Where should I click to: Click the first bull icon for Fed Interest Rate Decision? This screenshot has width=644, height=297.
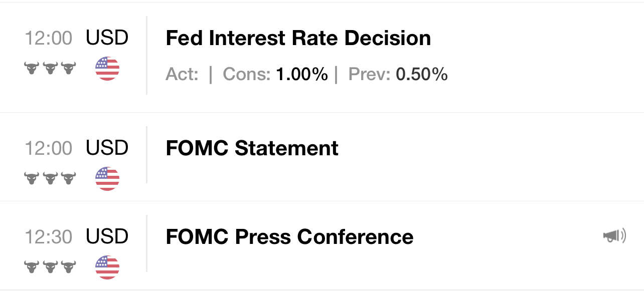(x=32, y=68)
